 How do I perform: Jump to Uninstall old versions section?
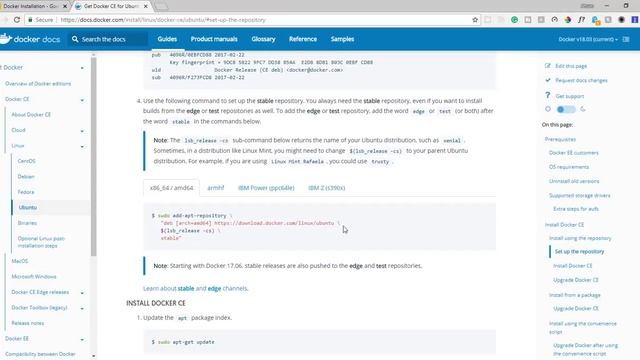[x=574, y=181]
